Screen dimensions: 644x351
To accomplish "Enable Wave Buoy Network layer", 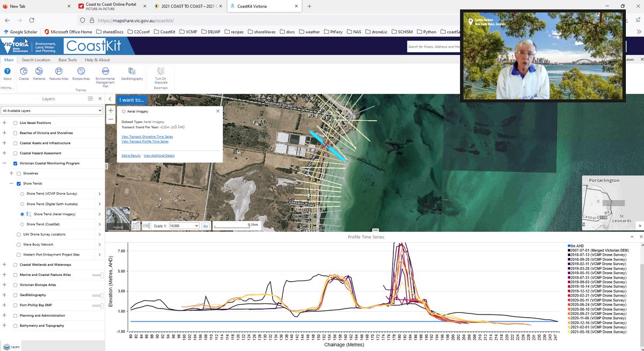I will coord(19,244).
